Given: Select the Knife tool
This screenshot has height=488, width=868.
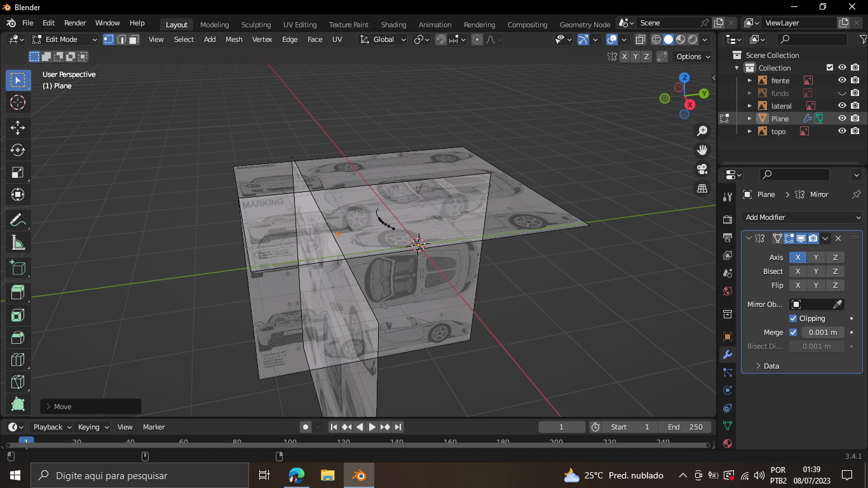Looking at the screenshot, I should tap(18, 382).
